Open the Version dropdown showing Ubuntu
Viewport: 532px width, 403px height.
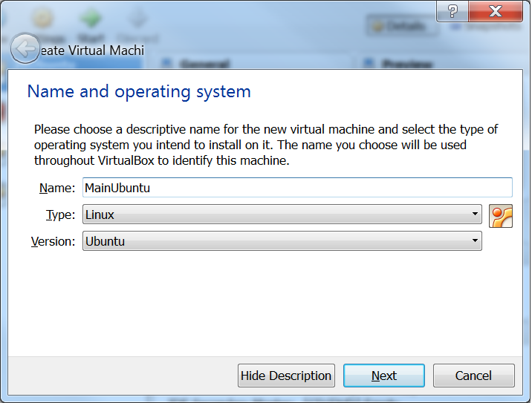[282, 241]
